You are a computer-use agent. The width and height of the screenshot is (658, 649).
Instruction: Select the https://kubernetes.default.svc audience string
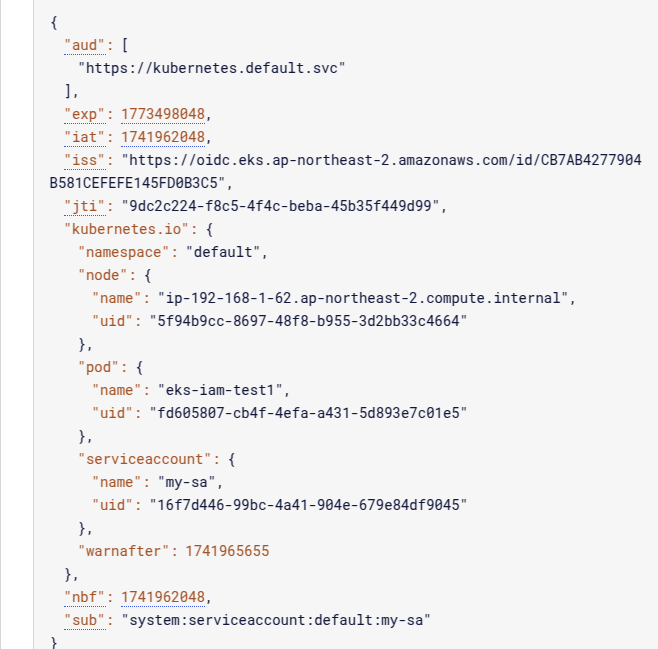[x=212, y=68]
